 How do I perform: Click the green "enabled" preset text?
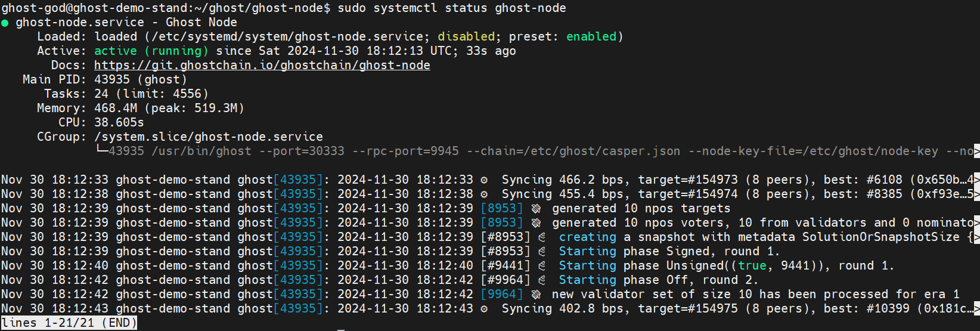coord(591,37)
